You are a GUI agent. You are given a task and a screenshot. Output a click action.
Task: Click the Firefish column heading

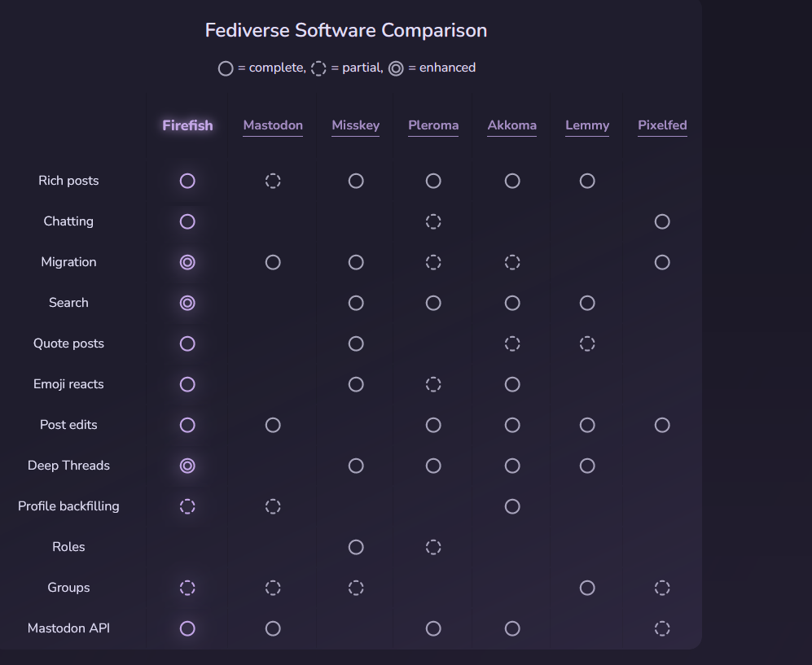pos(187,125)
